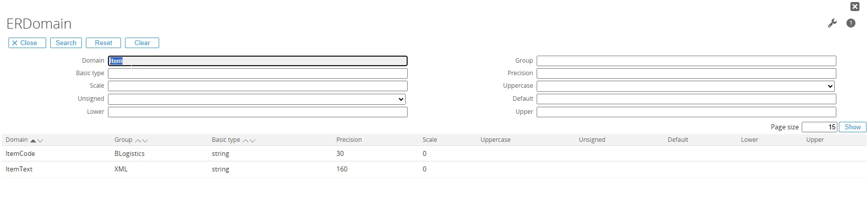Open the wrench settings icon
Viewport: 868px width, 207px height.
coord(832,23)
